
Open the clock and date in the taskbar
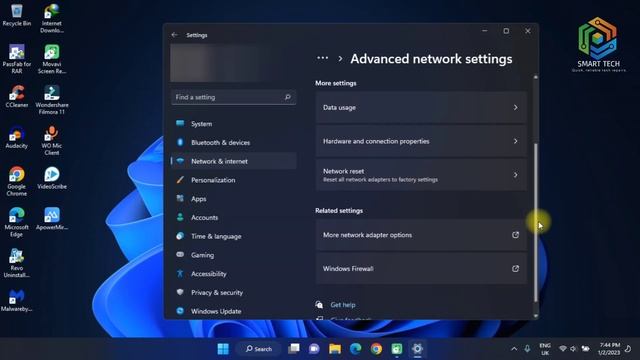coord(609,349)
